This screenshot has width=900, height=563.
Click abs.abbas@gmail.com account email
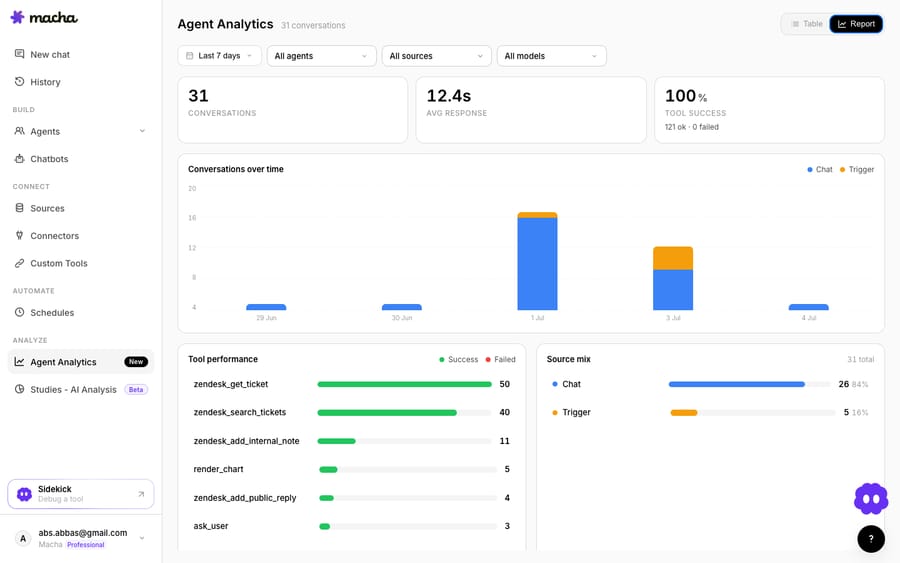(x=83, y=533)
